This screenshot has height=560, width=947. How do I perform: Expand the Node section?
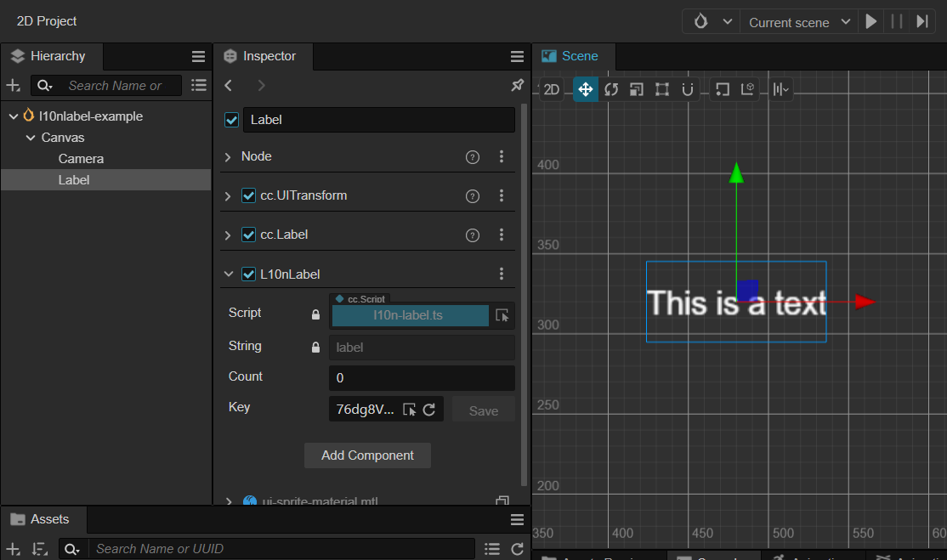click(228, 157)
